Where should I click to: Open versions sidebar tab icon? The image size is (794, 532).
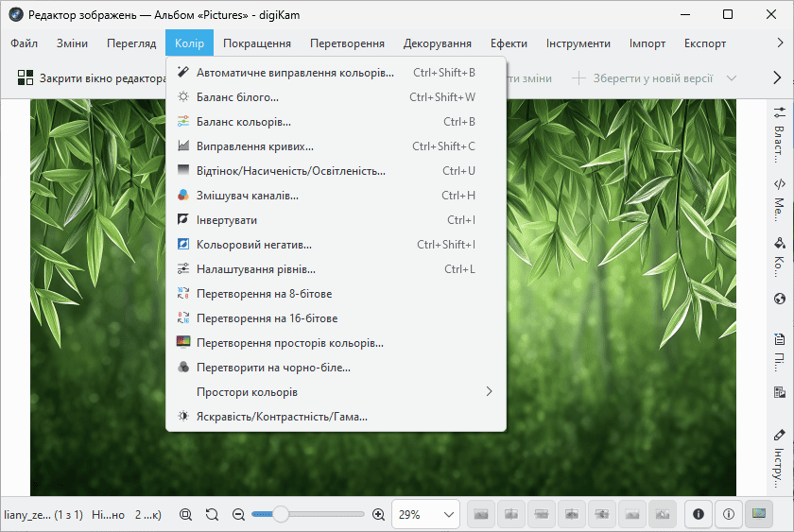click(x=779, y=392)
